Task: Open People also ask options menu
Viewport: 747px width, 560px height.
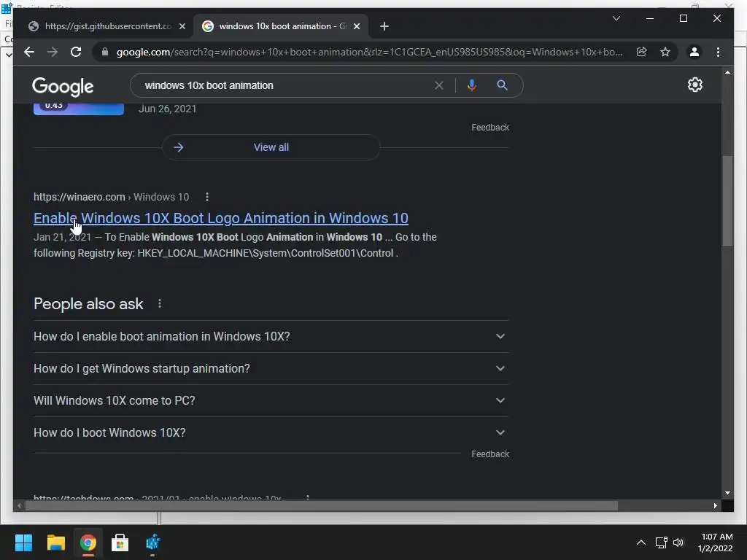Action: [x=160, y=303]
